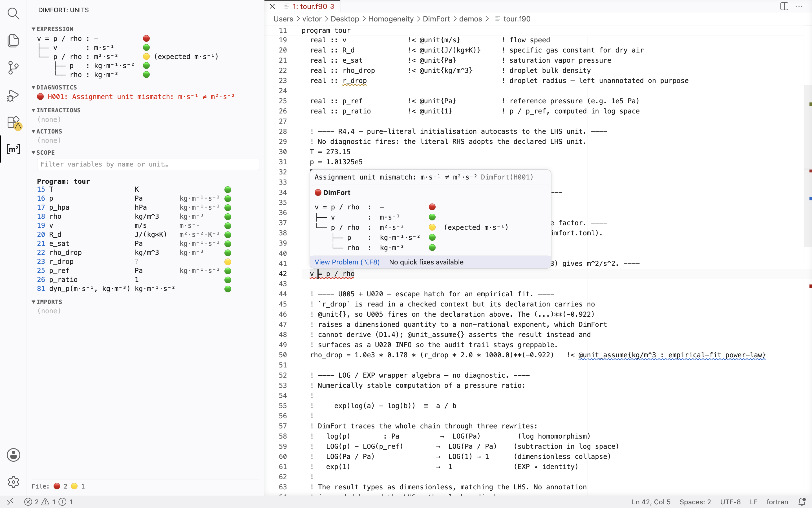Click the p_hpa scope row
This screenshot has height=508, width=812.
point(134,207)
